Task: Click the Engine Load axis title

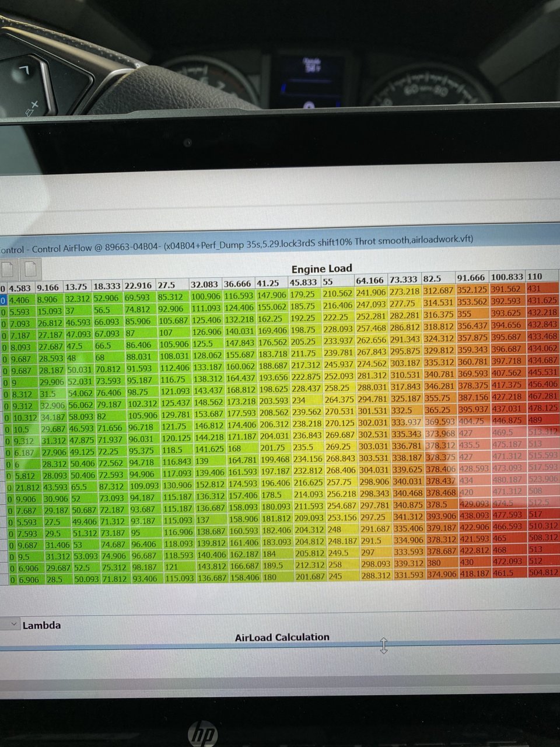Action: pos(322,268)
